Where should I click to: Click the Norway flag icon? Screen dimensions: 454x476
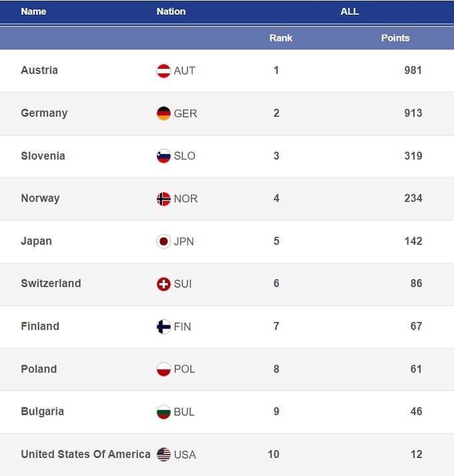click(164, 199)
